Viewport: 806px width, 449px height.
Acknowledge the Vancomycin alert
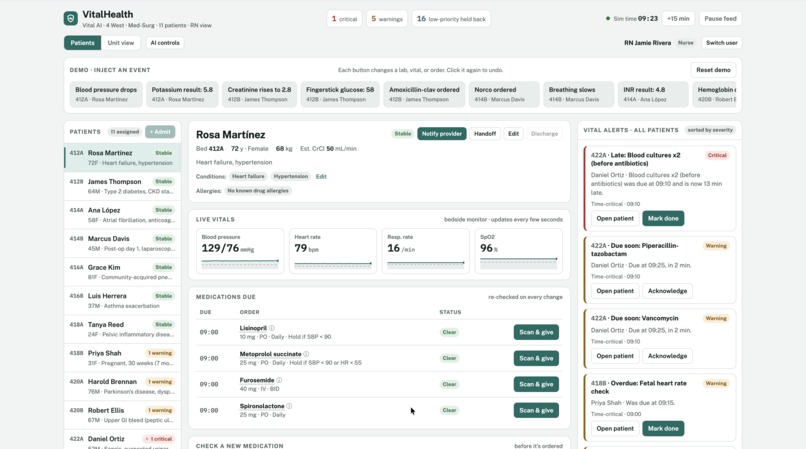pyautogui.click(x=667, y=356)
